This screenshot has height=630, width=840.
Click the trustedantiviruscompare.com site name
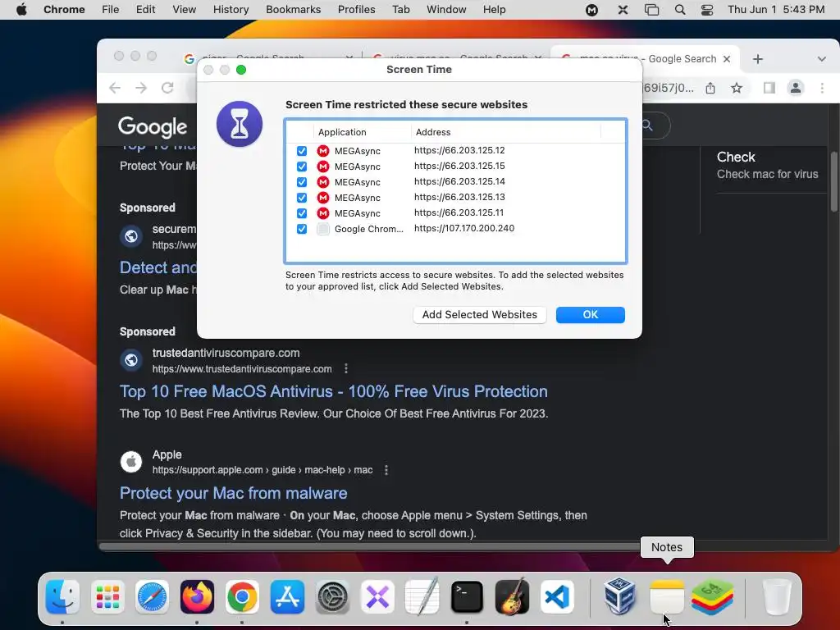[x=226, y=353]
